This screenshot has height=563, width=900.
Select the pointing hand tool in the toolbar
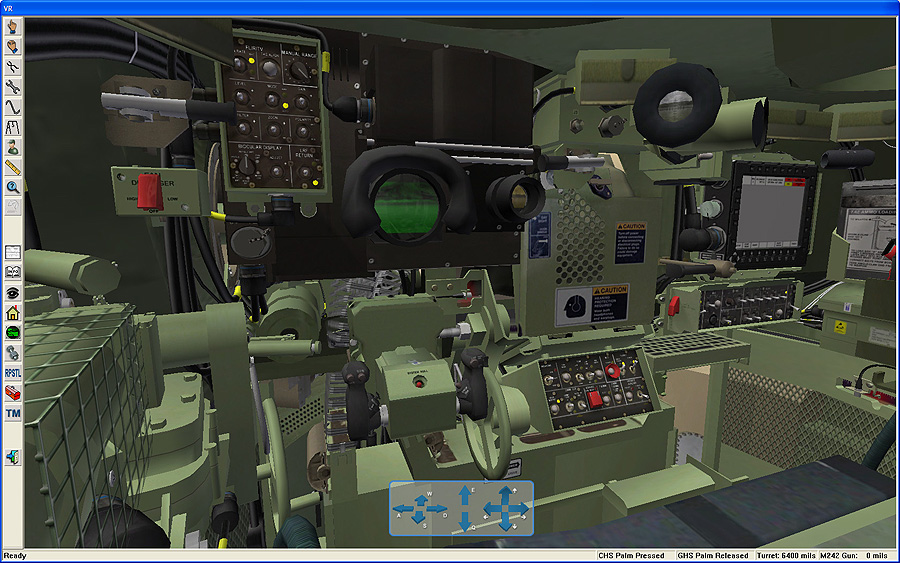click(x=13, y=25)
